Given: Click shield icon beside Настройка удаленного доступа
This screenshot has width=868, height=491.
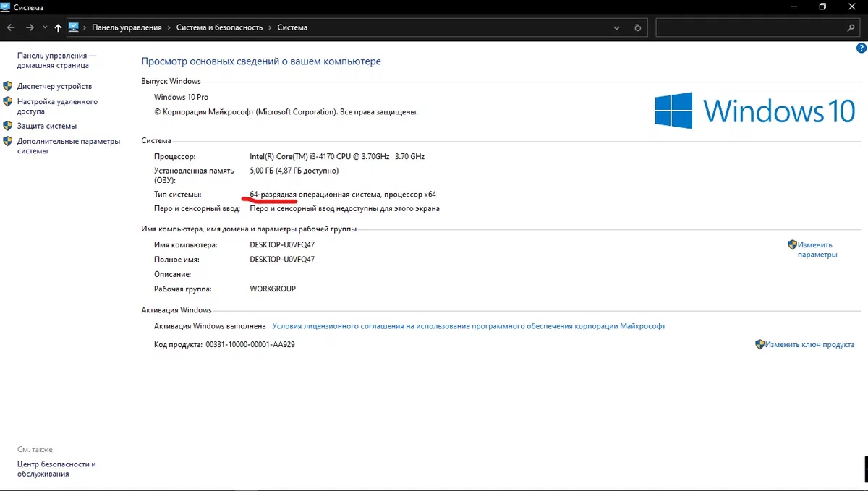Looking at the screenshot, I should pos(8,102).
